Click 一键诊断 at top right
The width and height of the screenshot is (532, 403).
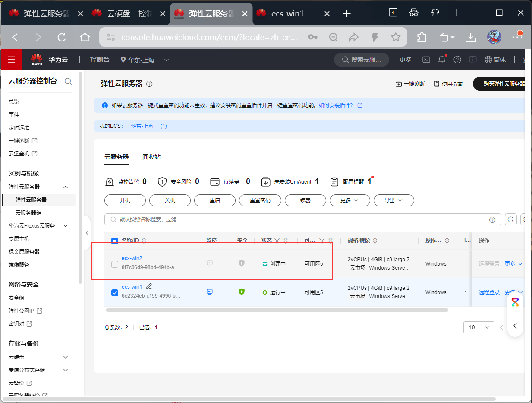pos(410,84)
